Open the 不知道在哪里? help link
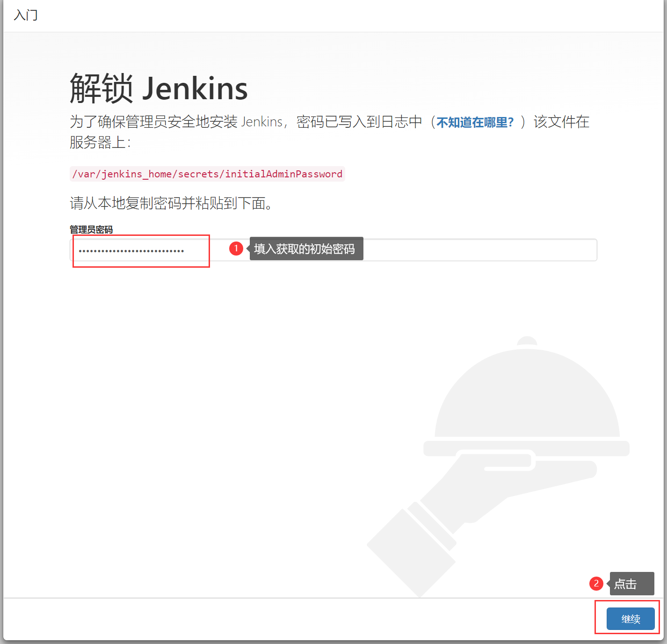The width and height of the screenshot is (667, 644). coord(475,122)
